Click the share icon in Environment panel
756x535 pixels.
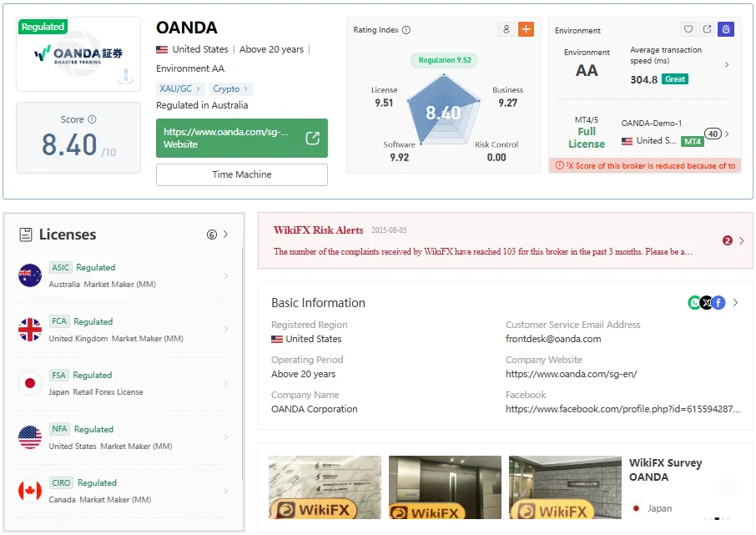[x=708, y=29]
